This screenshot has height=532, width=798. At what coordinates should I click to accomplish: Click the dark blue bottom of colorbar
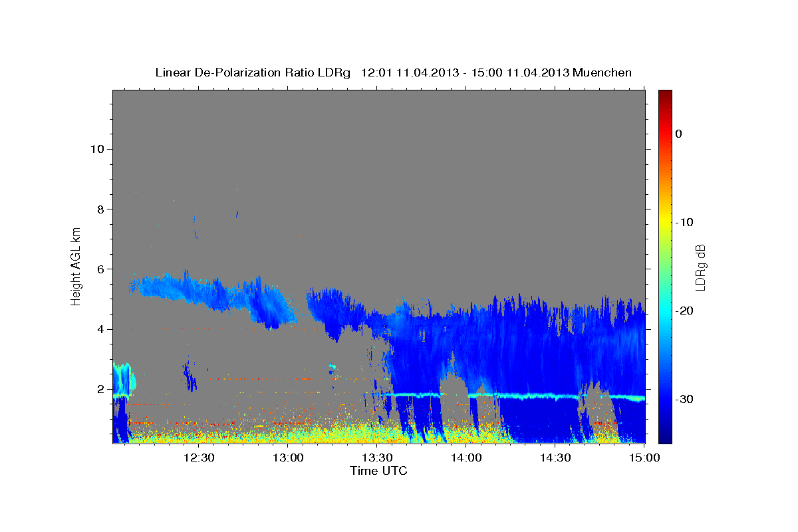(x=665, y=436)
